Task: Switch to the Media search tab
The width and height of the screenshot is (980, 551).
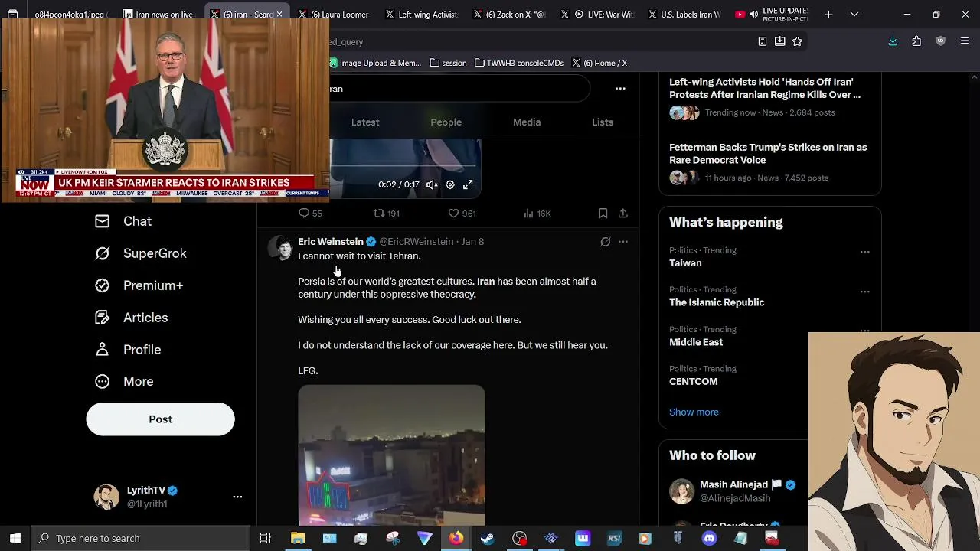Action: [527, 122]
